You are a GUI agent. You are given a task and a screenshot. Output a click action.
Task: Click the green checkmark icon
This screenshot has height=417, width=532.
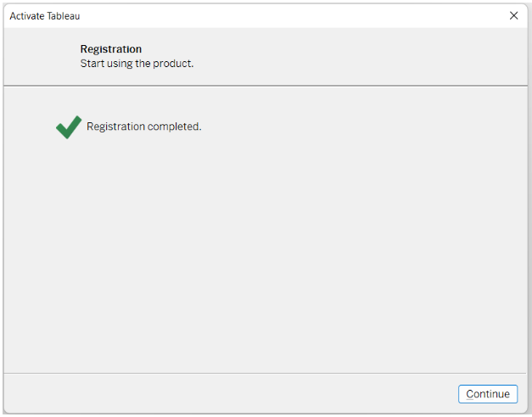[x=69, y=127]
